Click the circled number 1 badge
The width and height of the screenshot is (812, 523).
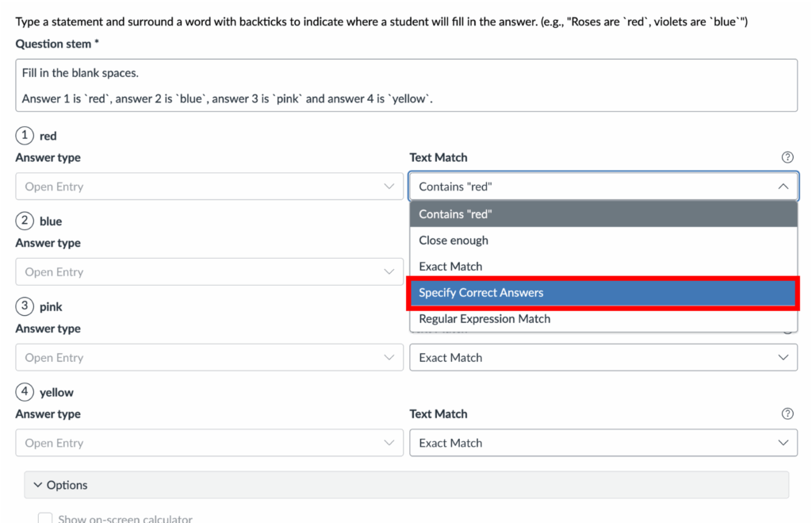coord(25,136)
